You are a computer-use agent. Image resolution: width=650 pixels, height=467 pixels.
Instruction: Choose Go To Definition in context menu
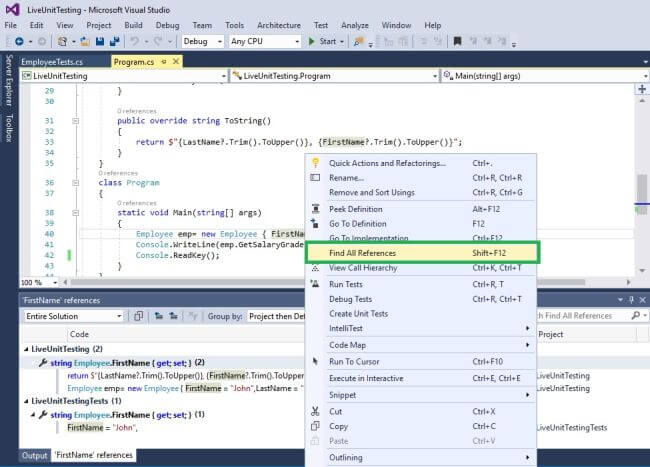click(421, 224)
